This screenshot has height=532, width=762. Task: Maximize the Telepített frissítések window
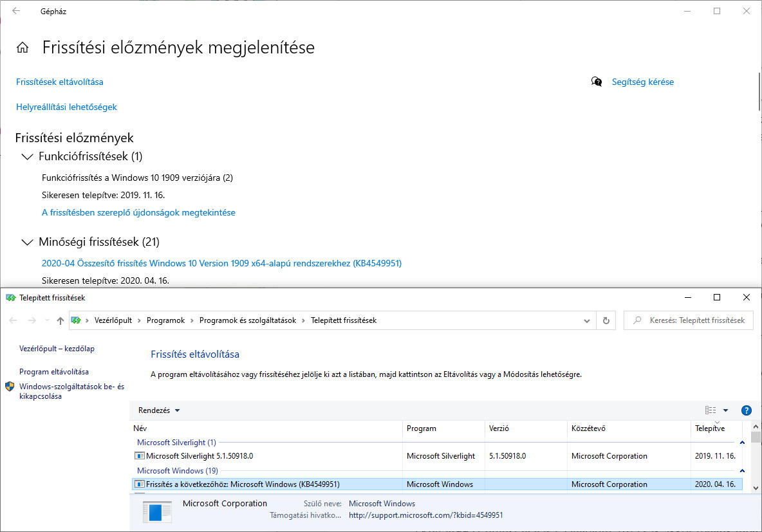coord(717,297)
